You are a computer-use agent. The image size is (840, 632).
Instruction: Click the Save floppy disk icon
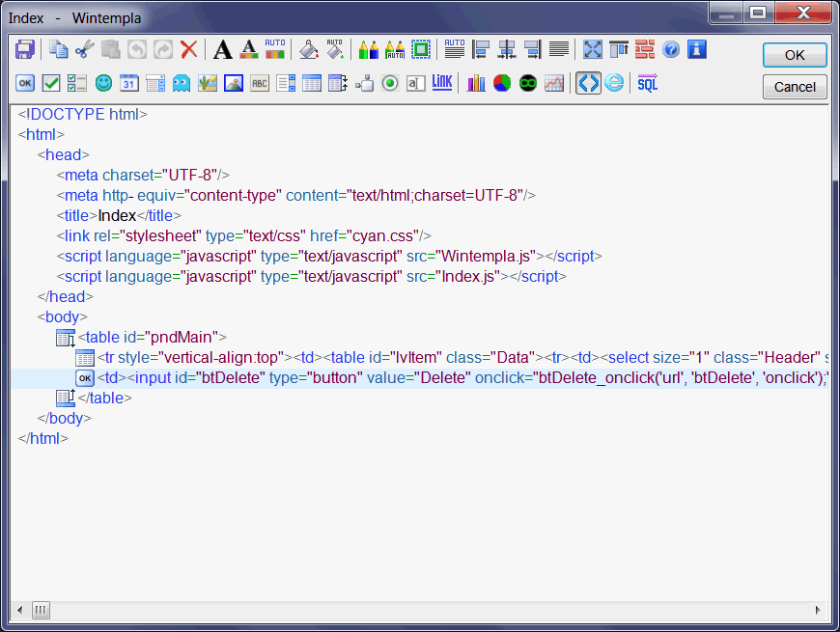[x=25, y=50]
